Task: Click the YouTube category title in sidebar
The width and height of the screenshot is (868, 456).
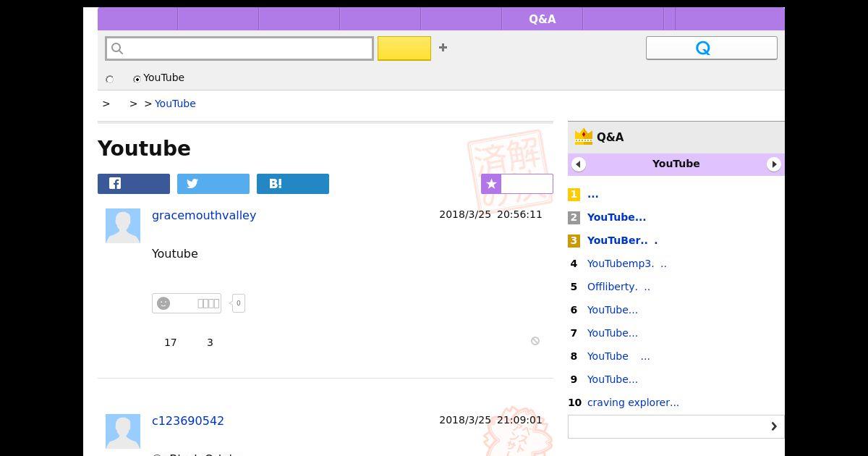Action: pos(676,164)
